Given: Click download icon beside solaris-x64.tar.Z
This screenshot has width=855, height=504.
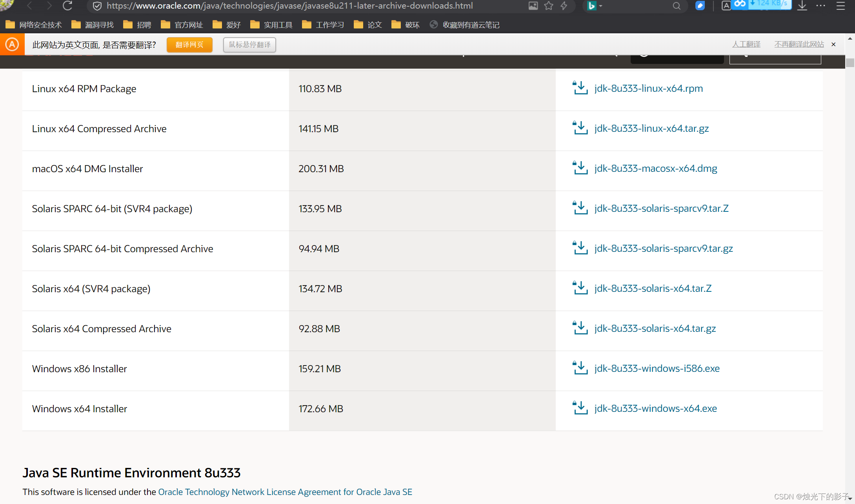Looking at the screenshot, I should (x=580, y=288).
